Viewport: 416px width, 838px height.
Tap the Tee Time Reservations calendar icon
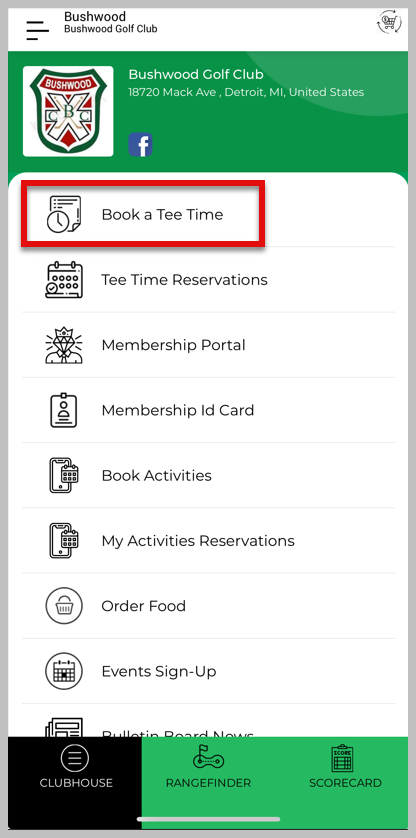(x=64, y=280)
